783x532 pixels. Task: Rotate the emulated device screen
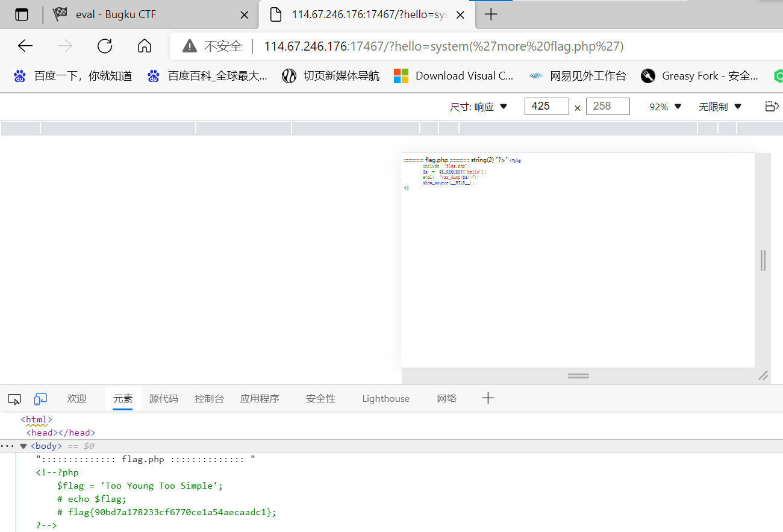coord(772,107)
